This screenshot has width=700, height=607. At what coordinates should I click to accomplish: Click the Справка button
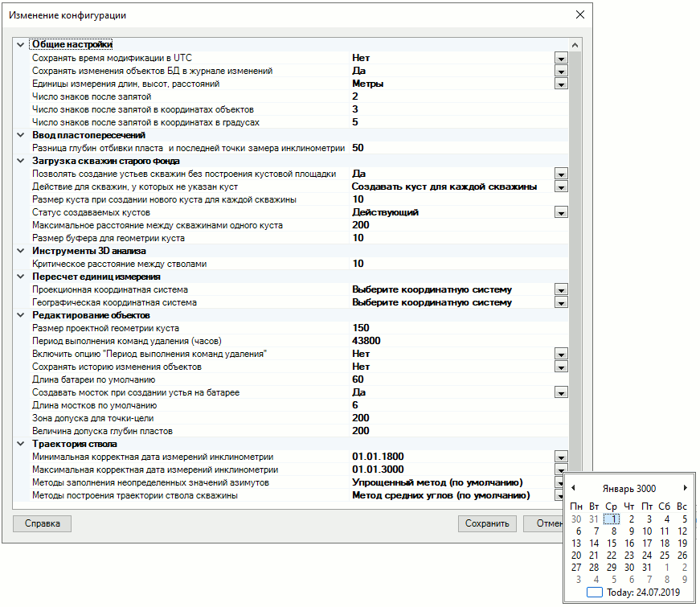42,523
